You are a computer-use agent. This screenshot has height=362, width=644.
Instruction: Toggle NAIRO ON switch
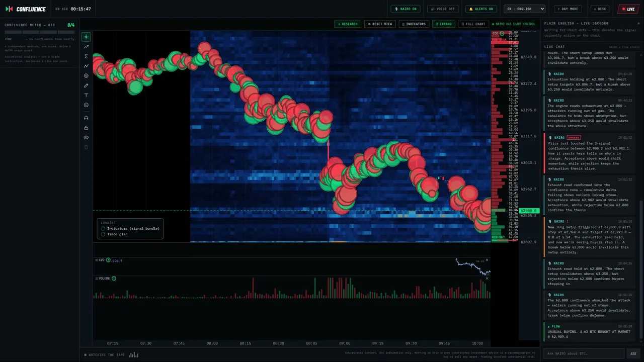(406, 9)
